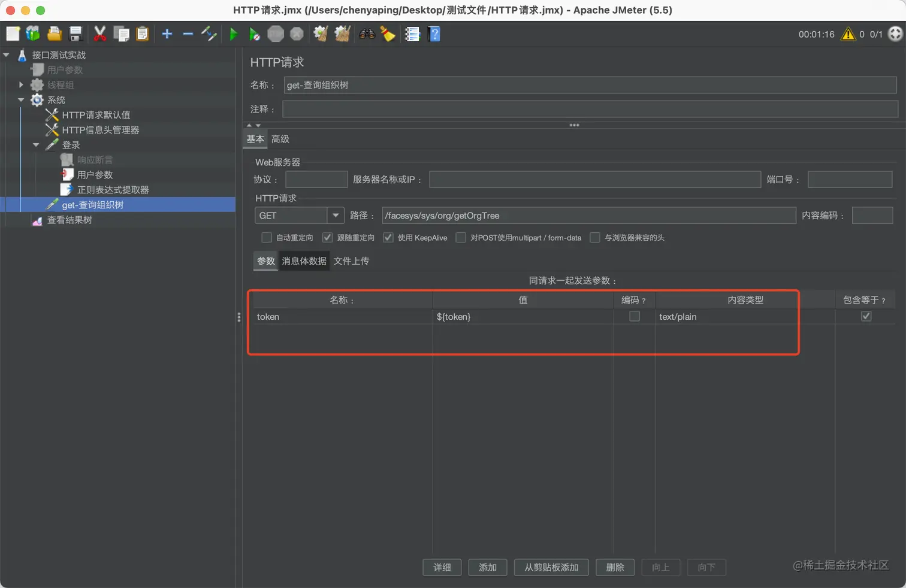Click the 删除 button
Screen dimensions: 906x588
pos(615,567)
